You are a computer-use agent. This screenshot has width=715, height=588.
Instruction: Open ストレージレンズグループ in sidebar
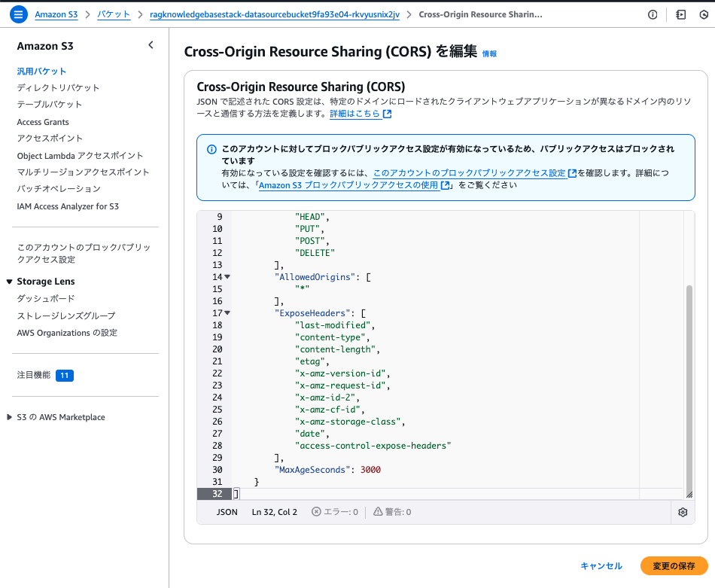click(x=66, y=315)
